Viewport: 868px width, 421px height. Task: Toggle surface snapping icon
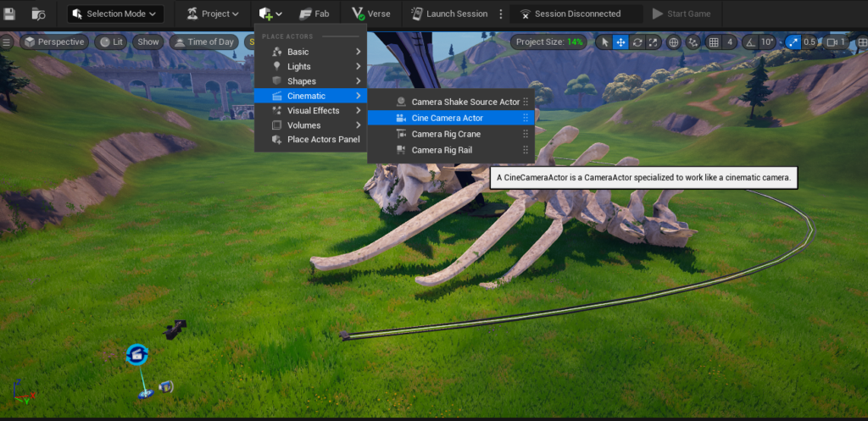tap(693, 42)
